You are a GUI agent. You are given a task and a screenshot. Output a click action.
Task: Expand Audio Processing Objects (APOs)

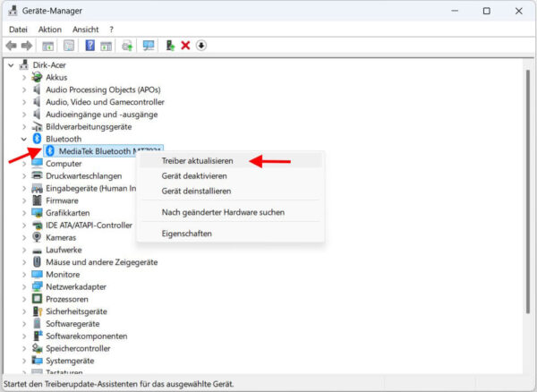pos(24,89)
